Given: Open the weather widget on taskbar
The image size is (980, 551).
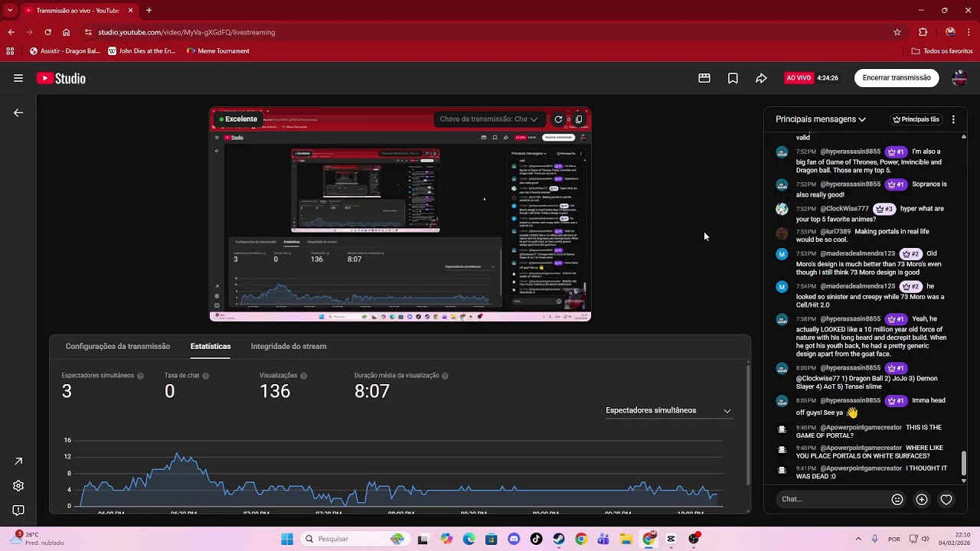Looking at the screenshot, I should (37, 539).
